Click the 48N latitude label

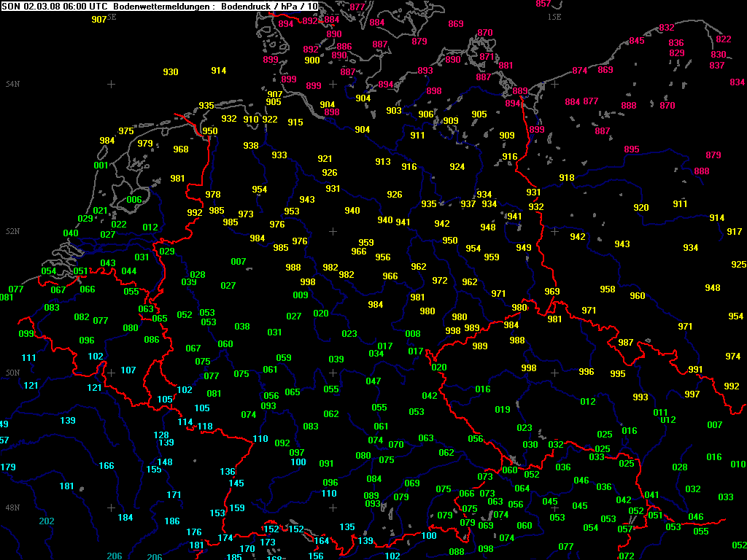[x=12, y=507]
